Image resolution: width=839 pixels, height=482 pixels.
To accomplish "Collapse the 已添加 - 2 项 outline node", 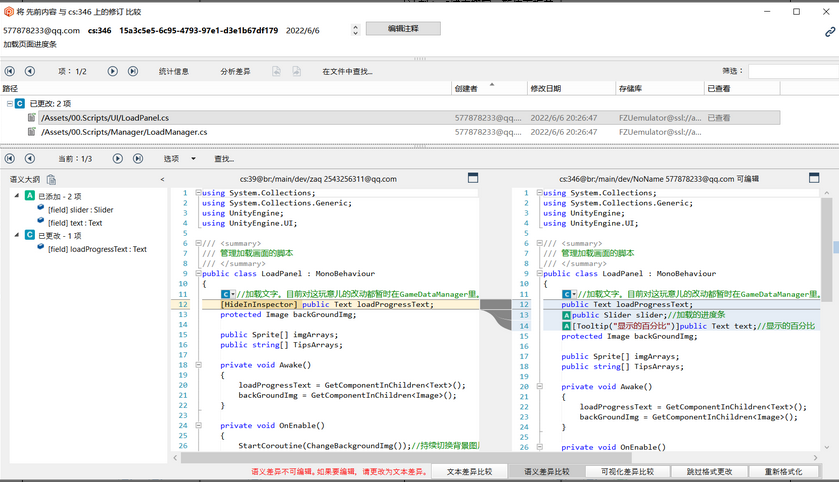I will point(17,196).
